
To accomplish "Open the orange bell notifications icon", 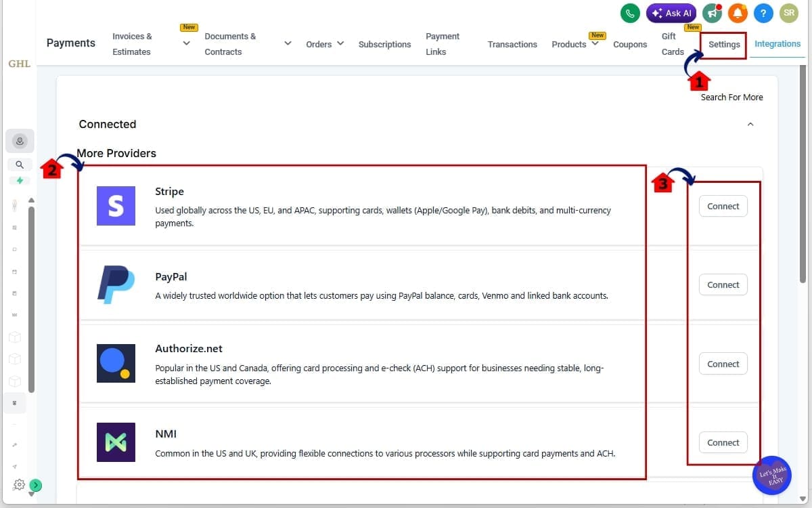I will (738, 13).
